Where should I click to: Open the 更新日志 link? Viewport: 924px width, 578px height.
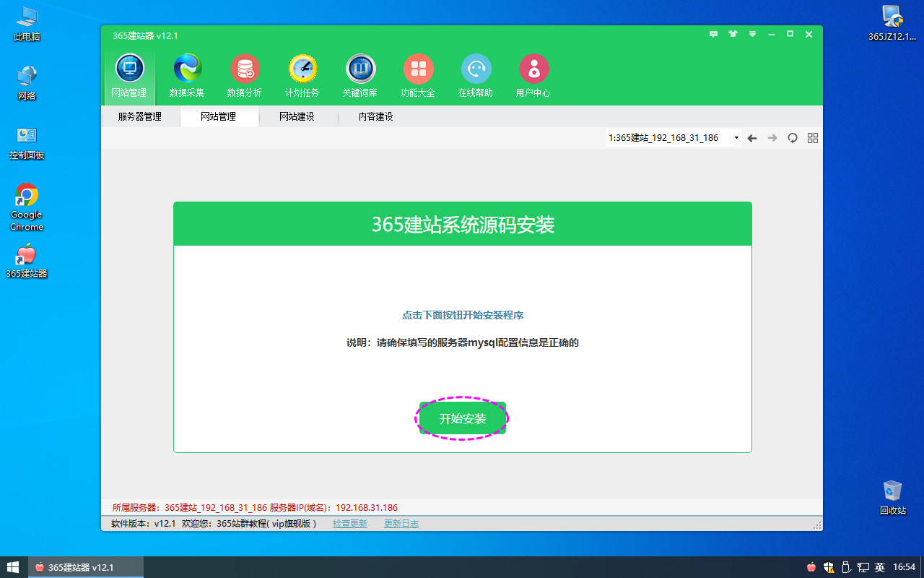[x=401, y=524]
